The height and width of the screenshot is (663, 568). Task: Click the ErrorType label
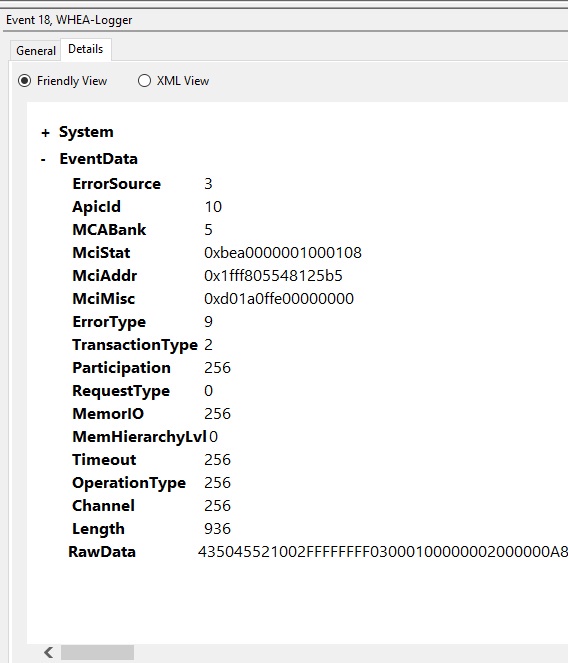tap(109, 322)
